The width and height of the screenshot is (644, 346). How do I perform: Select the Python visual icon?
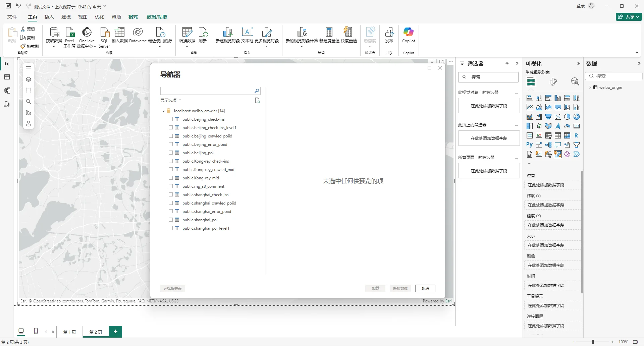pyautogui.click(x=529, y=145)
